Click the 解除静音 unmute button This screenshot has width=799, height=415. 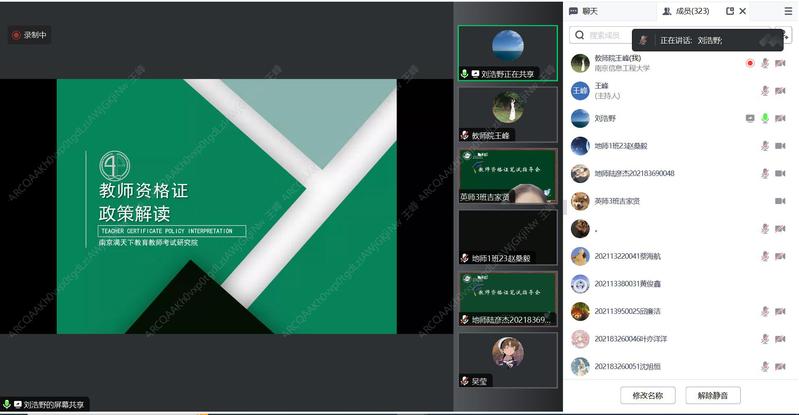[x=713, y=395]
